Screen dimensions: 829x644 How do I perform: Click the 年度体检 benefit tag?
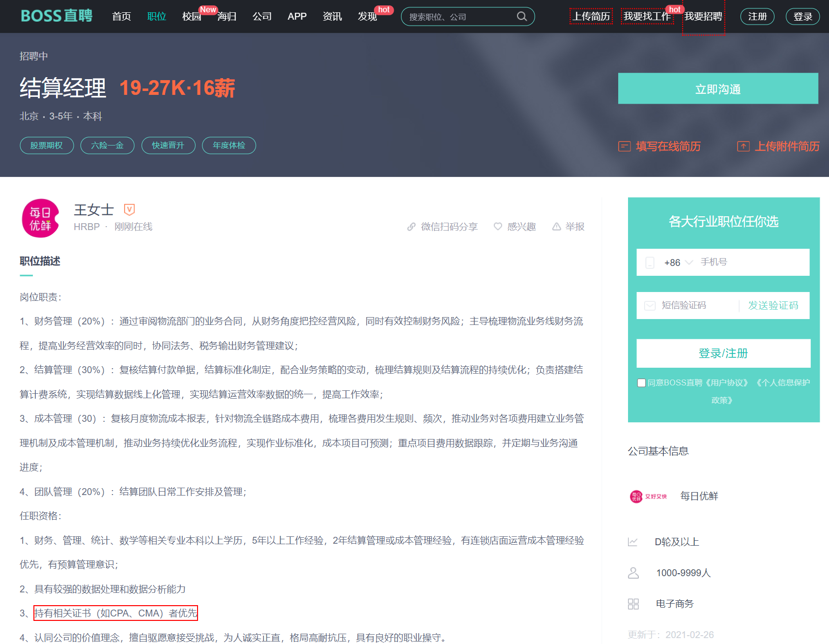click(x=229, y=146)
